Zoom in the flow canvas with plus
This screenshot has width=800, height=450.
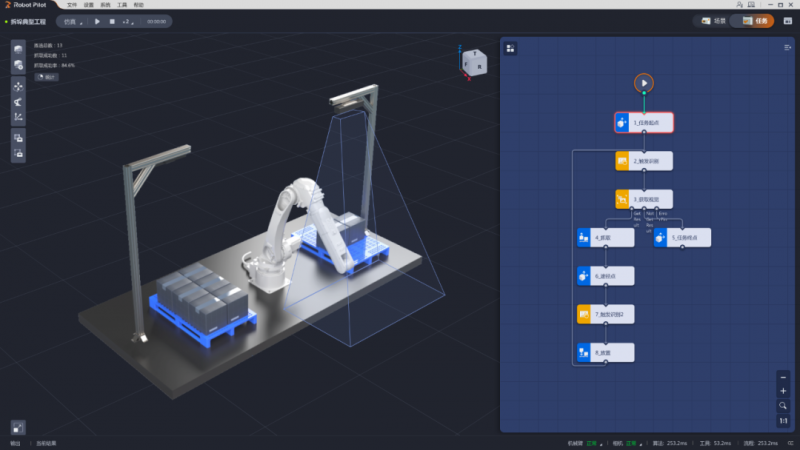click(783, 391)
